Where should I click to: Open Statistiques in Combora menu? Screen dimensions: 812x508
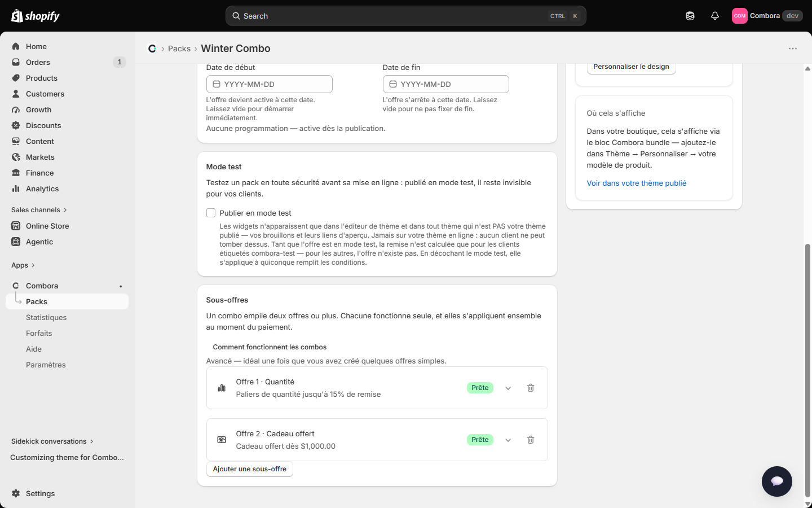pos(46,317)
